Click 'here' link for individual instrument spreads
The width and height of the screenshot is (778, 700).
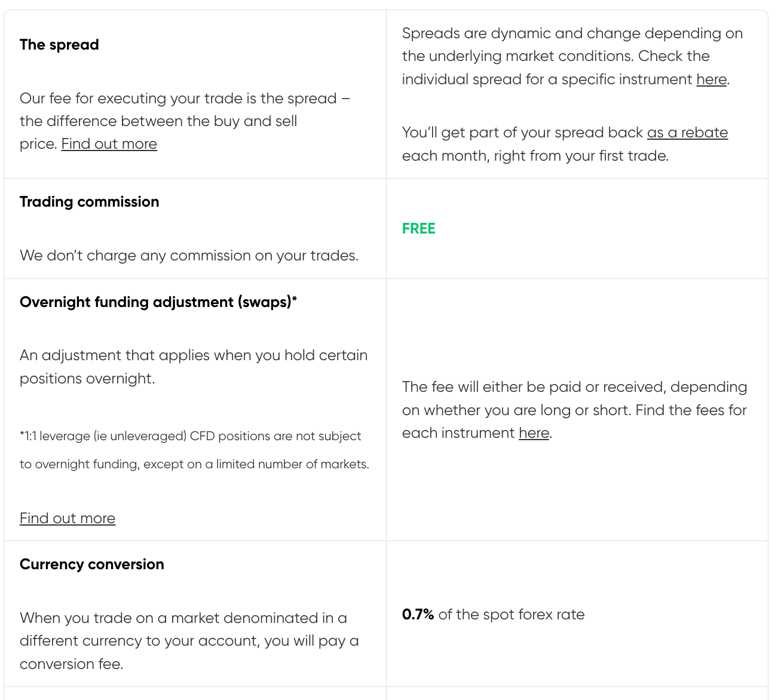712,79
